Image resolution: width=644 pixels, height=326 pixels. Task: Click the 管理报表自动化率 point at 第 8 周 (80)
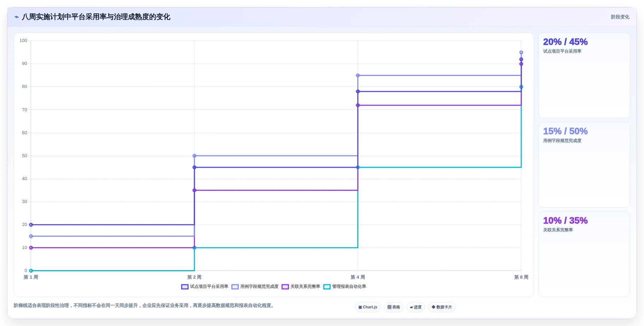click(x=521, y=87)
